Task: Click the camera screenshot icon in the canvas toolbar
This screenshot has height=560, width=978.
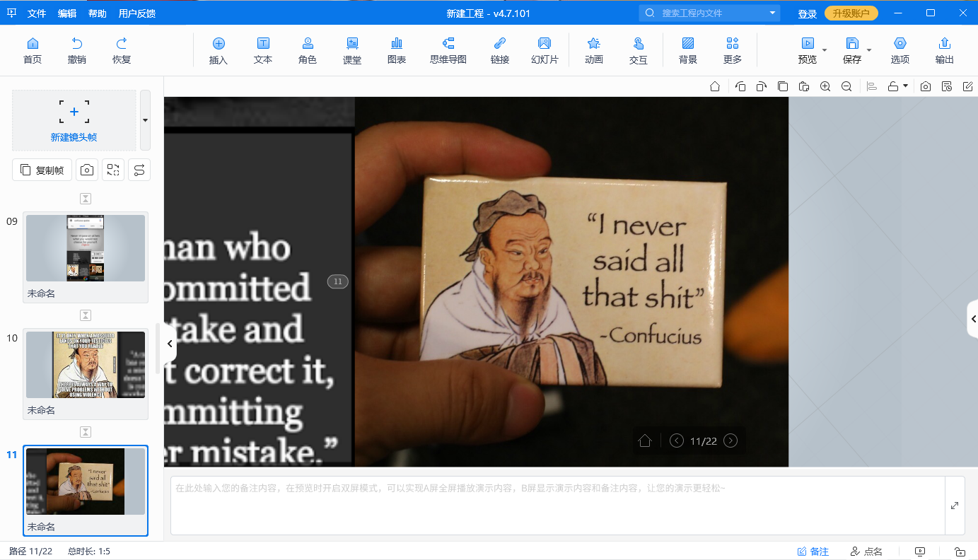Action: click(x=926, y=86)
